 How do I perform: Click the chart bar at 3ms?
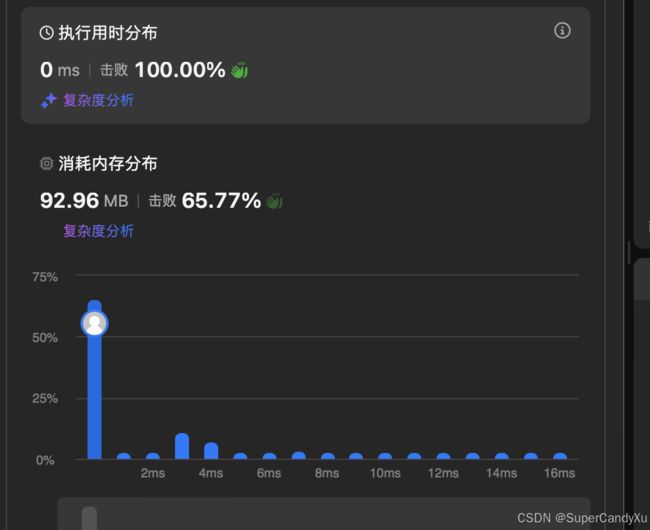click(182, 446)
